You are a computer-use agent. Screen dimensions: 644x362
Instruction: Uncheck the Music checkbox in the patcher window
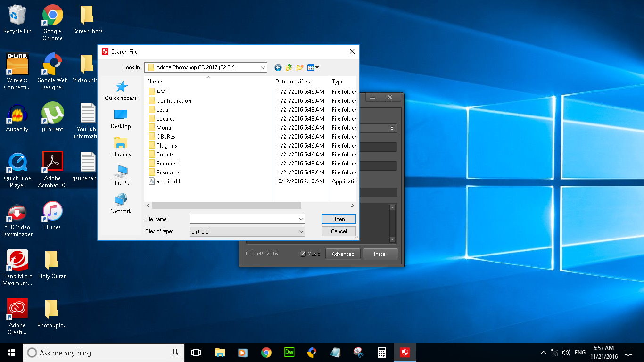(x=303, y=254)
